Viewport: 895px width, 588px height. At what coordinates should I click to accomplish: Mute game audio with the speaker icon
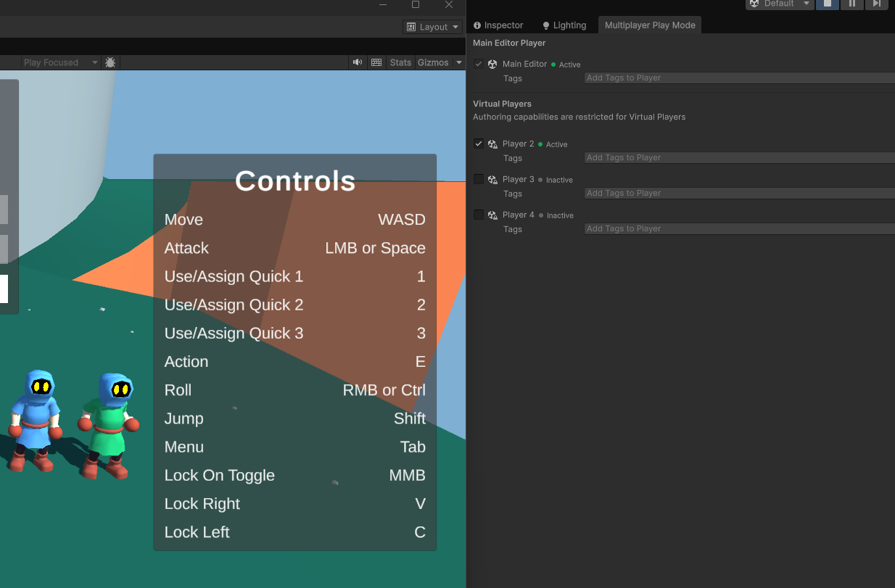pyautogui.click(x=358, y=62)
